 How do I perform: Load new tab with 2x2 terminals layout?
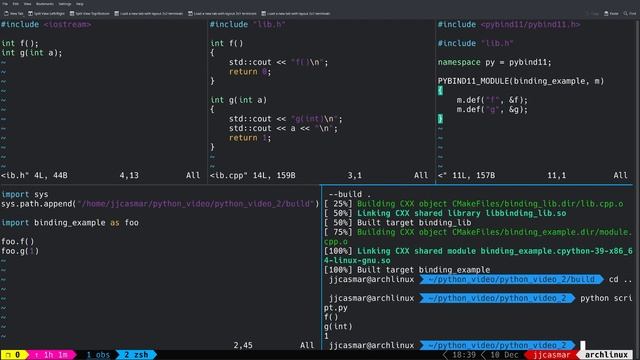click(149, 13)
